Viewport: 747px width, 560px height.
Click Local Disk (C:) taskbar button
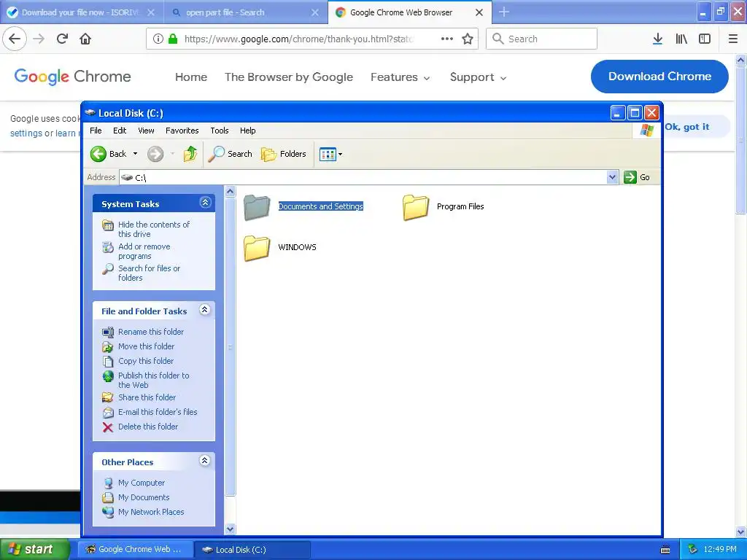[252, 550]
